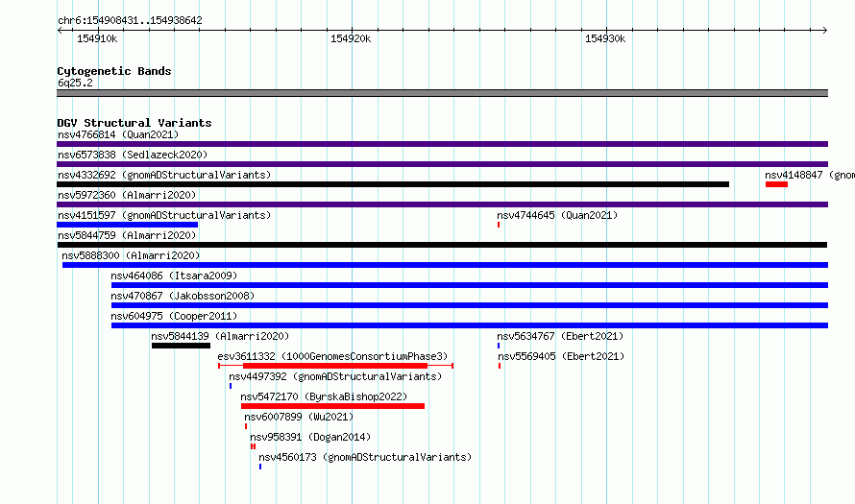Click nsv5844139 (Almarri2020) label
The image size is (855, 504).
tap(220, 336)
